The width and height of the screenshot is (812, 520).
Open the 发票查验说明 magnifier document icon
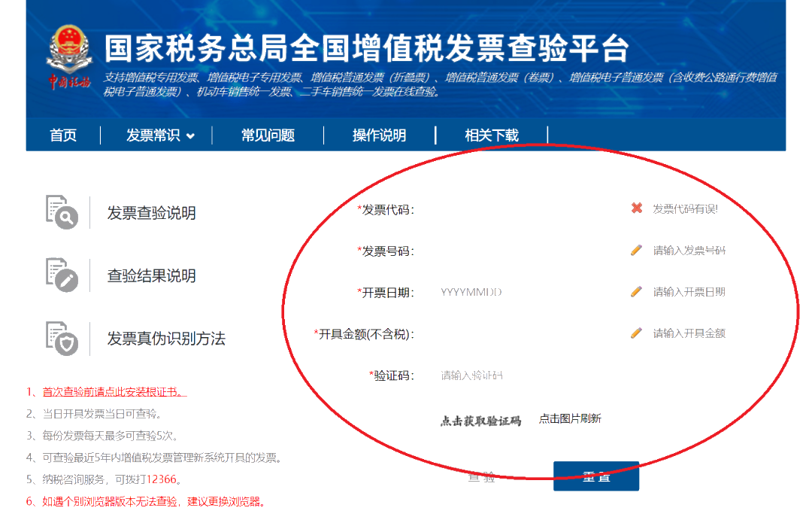pyautogui.click(x=62, y=212)
